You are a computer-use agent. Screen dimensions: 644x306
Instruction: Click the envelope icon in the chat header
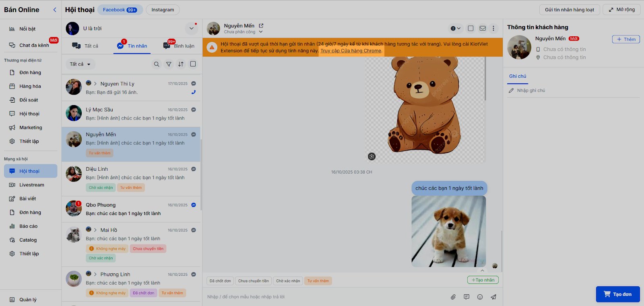[x=483, y=28]
